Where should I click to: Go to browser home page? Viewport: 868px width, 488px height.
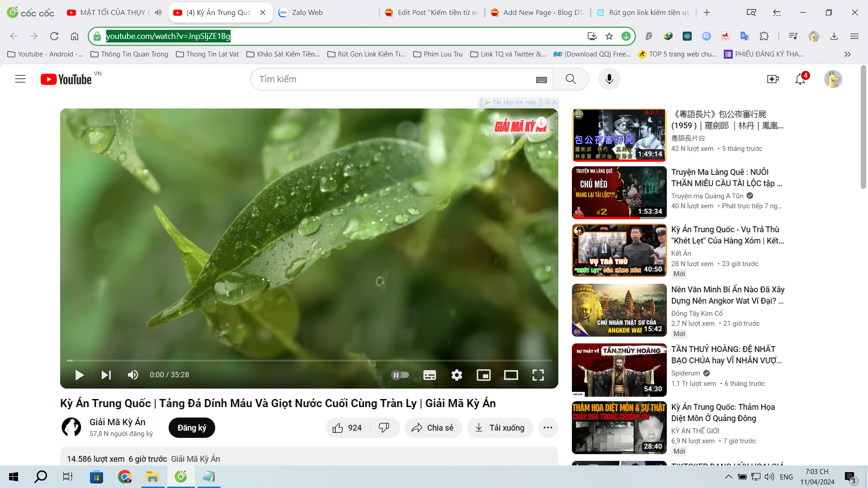click(x=75, y=36)
